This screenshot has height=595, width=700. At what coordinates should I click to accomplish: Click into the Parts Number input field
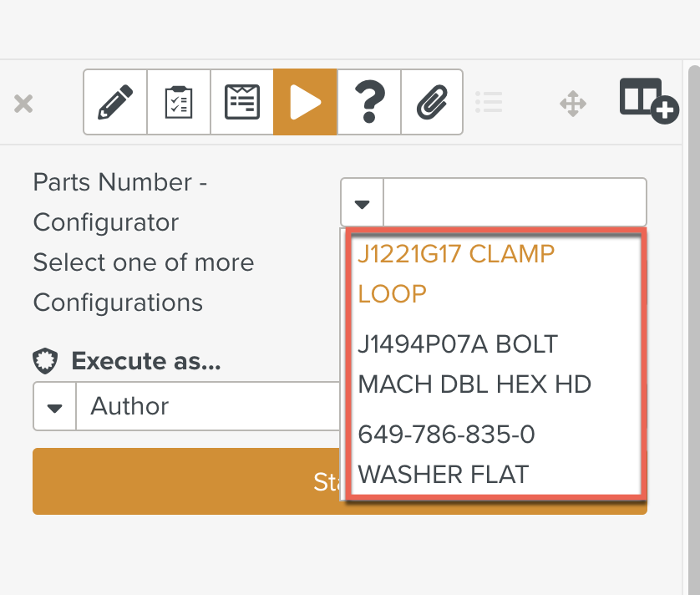[x=515, y=202]
